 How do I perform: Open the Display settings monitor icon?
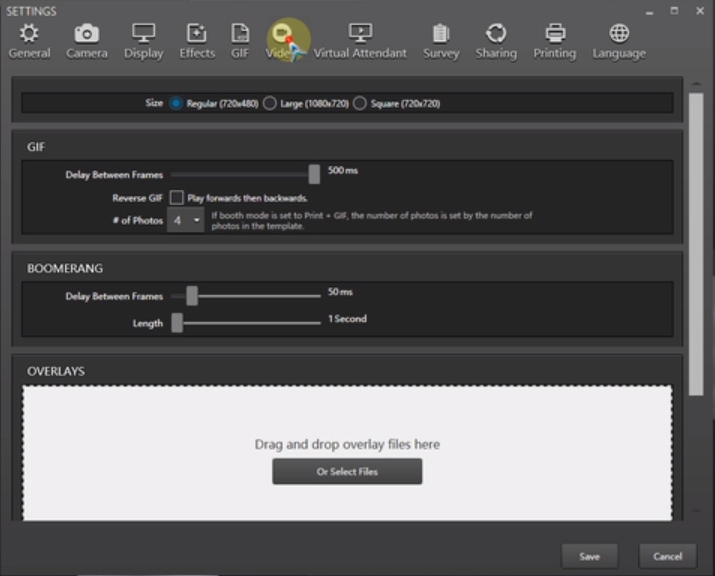point(143,34)
